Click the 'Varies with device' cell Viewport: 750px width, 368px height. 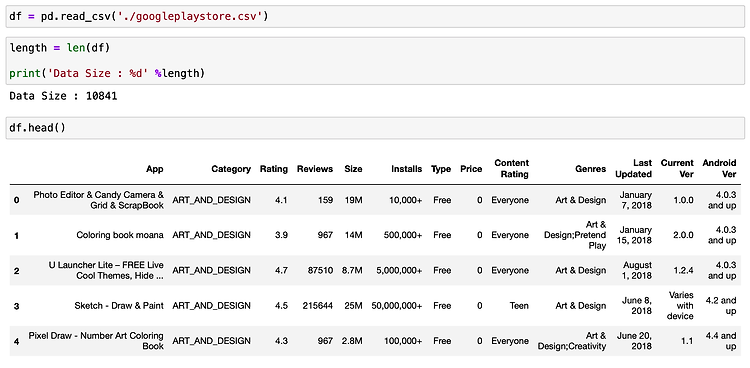[680, 306]
